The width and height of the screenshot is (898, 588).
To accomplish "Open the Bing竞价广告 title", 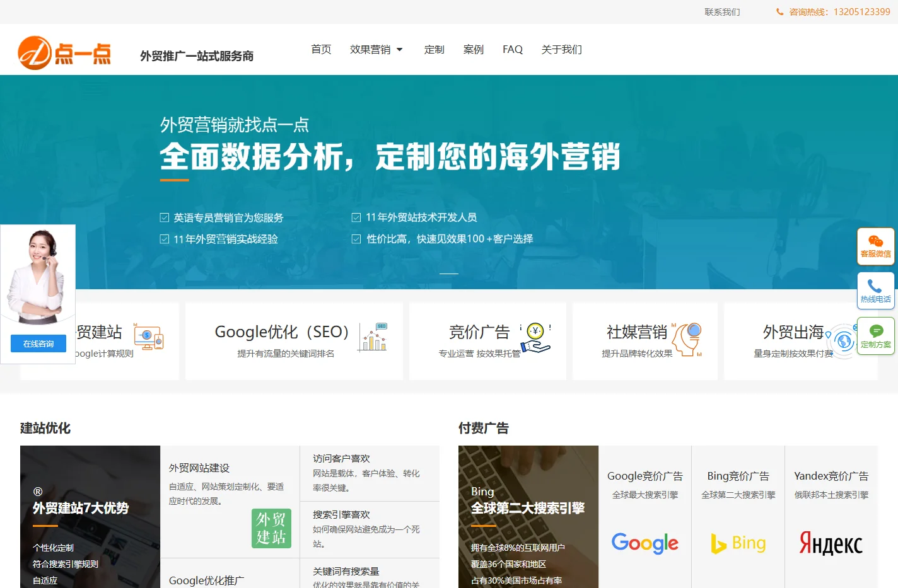I will (x=738, y=476).
